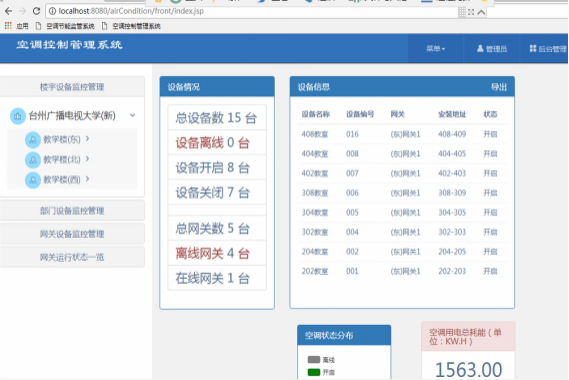This screenshot has height=380, width=569.
Task: Click the 状态 column header
Action: (x=490, y=114)
